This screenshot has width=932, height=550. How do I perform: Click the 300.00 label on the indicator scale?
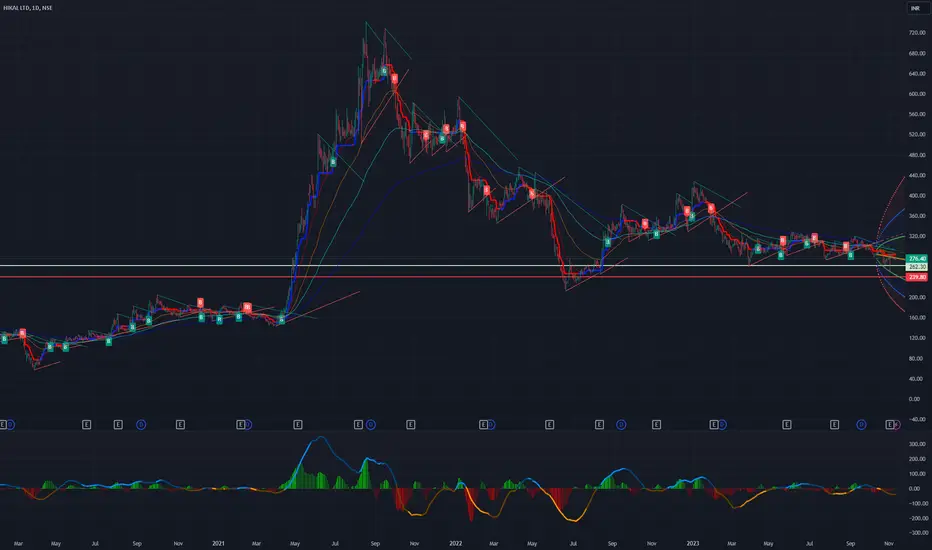pos(918,444)
